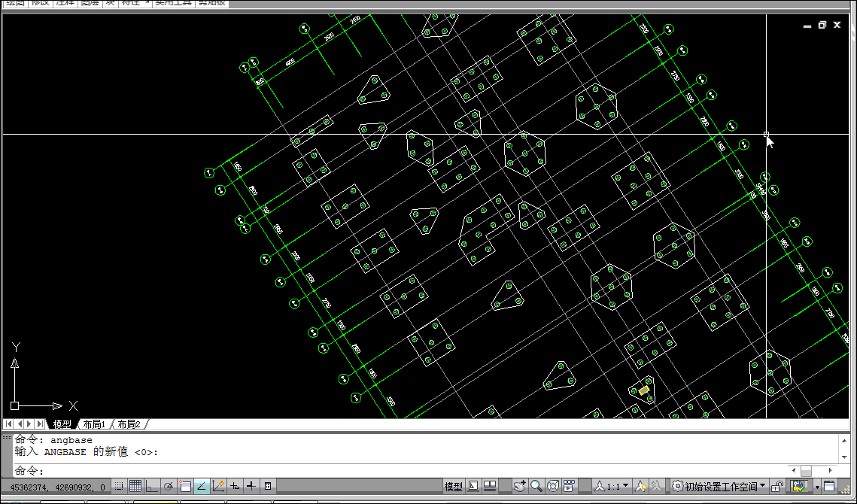Click command history scrollbar down arrow
Image resolution: width=857 pixels, height=504 pixels.
845,457
